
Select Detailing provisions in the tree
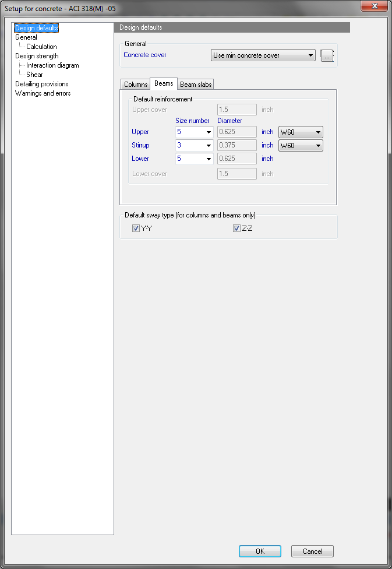tap(41, 84)
